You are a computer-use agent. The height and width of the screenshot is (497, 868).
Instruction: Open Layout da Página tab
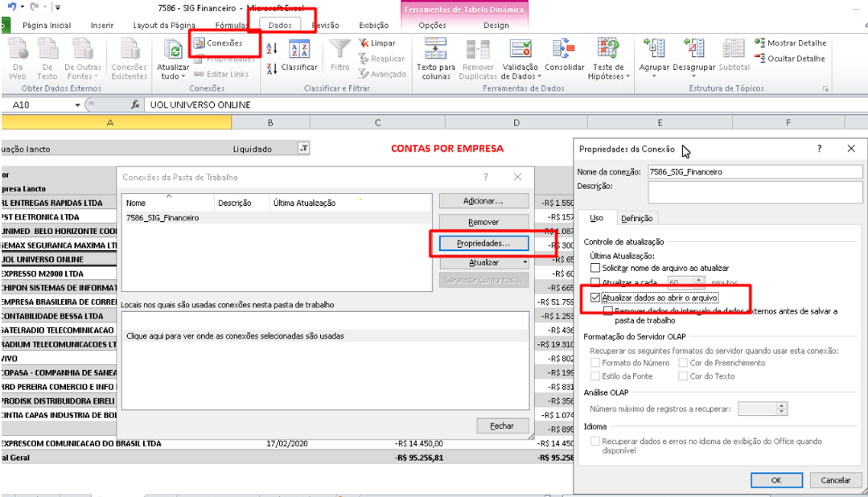tap(164, 26)
